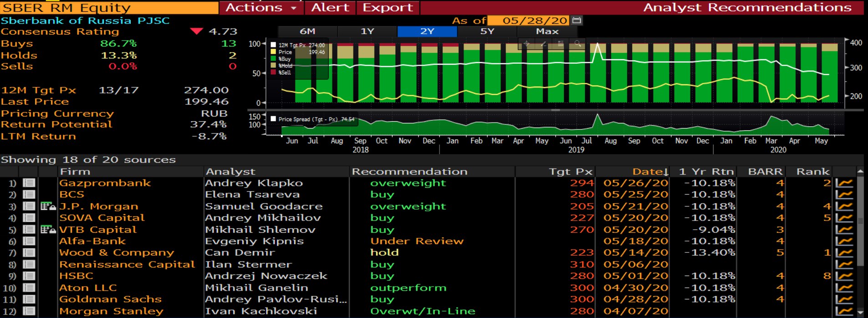Open report document icon for Goldman Sachs row
This screenshot has width=868, height=318.
[29, 299]
